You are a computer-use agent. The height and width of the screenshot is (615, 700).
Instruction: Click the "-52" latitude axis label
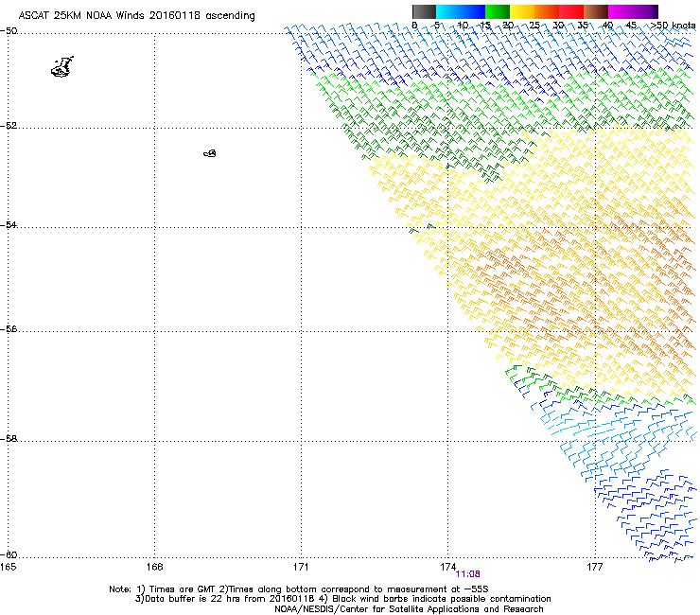pyautogui.click(x=9, y=126)
